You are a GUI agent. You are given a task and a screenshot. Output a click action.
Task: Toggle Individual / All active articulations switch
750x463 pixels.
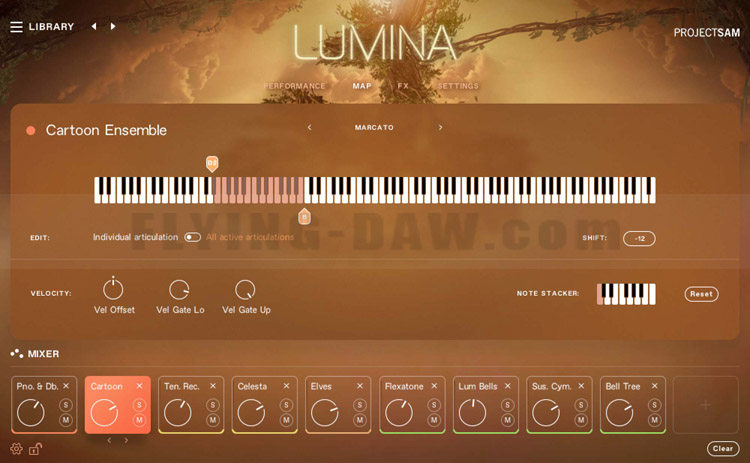tap(192, 237)
